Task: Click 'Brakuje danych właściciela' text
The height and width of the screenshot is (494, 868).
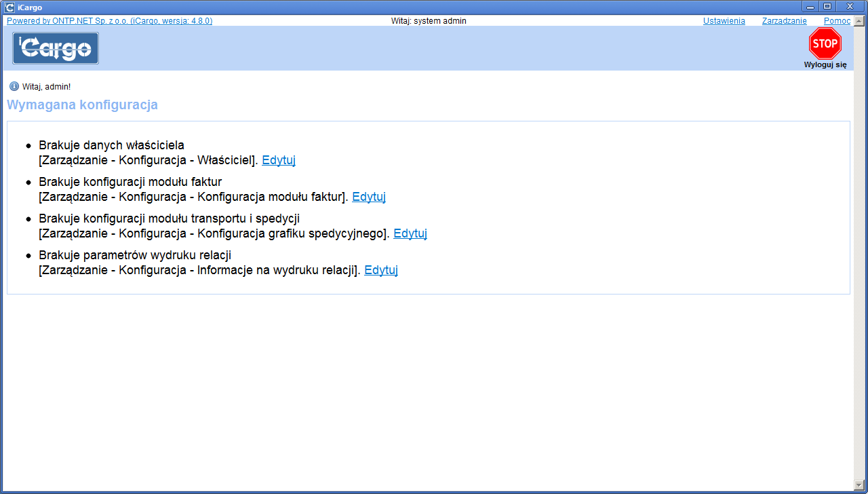Action: [111, 145]
